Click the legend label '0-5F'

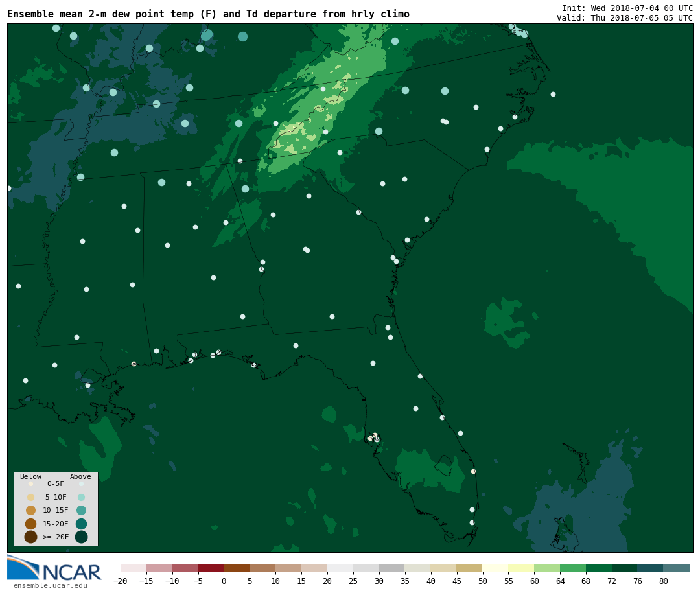56,483
